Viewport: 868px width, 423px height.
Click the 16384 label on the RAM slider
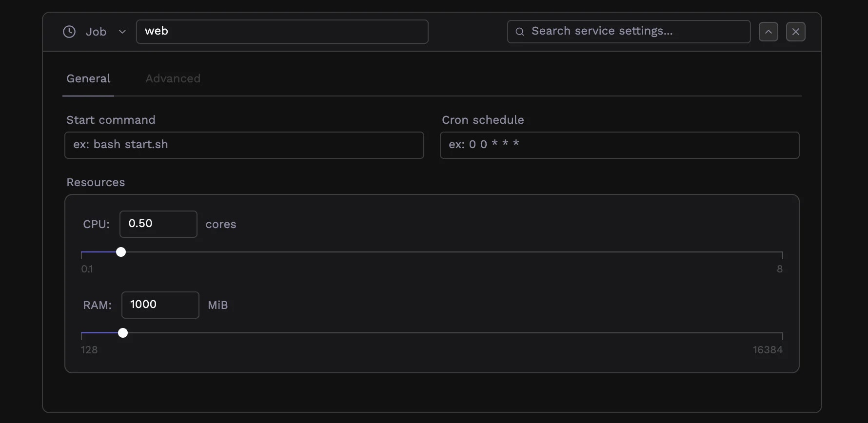tap(768, 349)
